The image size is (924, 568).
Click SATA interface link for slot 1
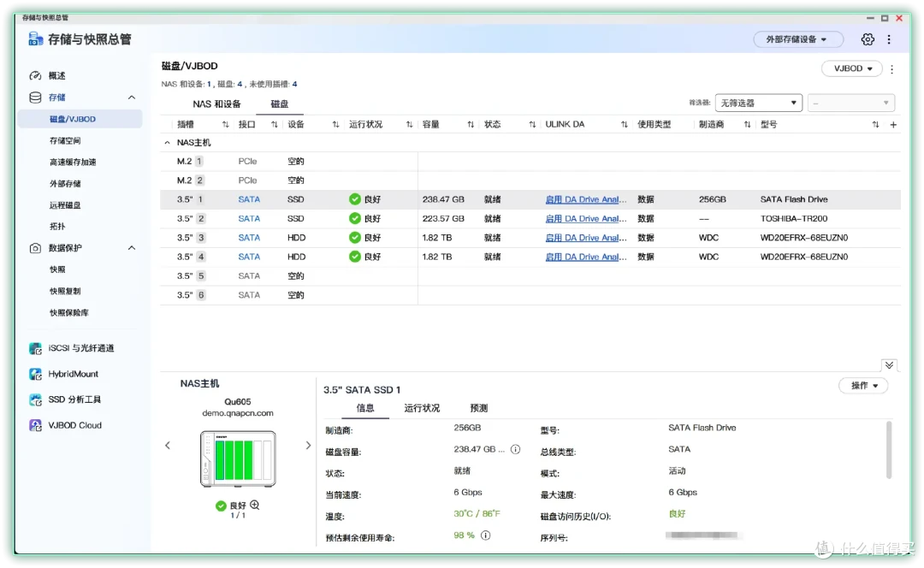[x=249, y=200]
